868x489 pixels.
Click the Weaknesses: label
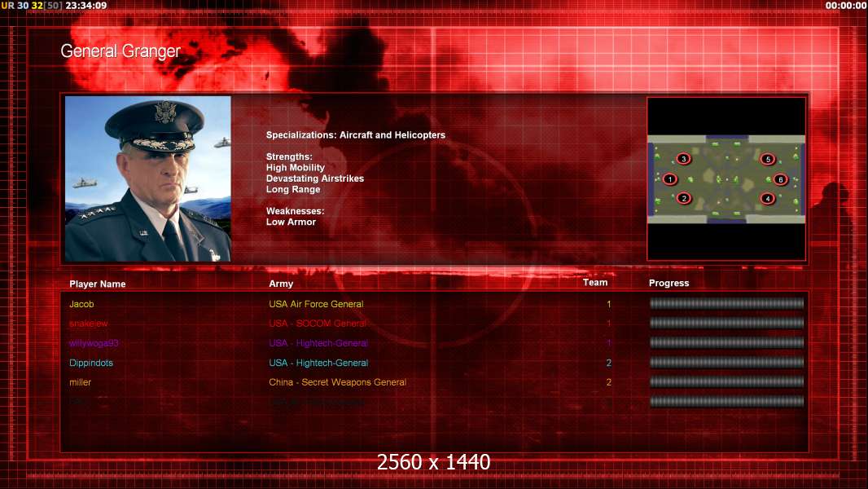pos(295,211)
